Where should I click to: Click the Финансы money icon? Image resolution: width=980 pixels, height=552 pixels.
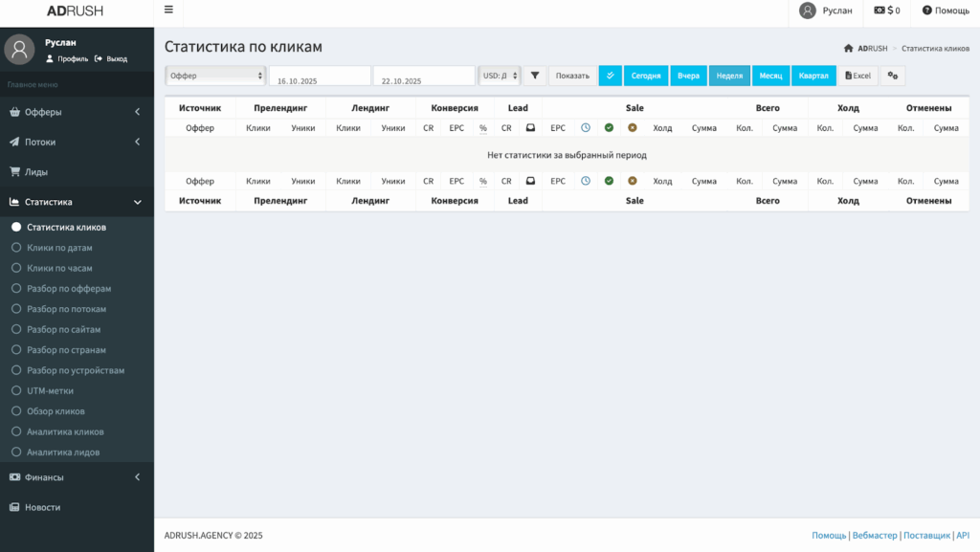point(14,477)
